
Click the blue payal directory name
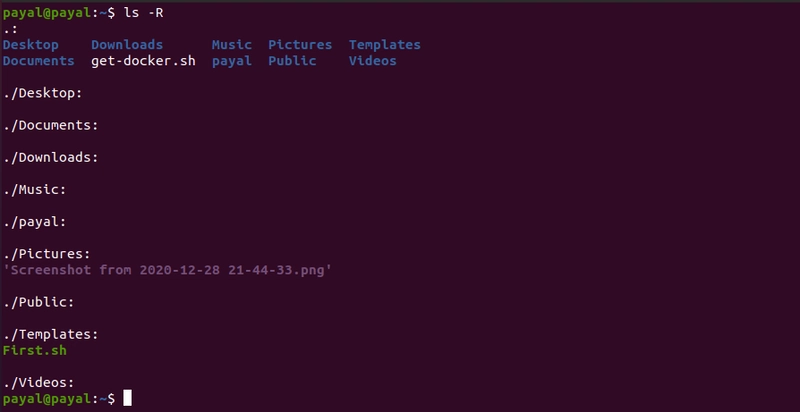[x=232, y=61]
